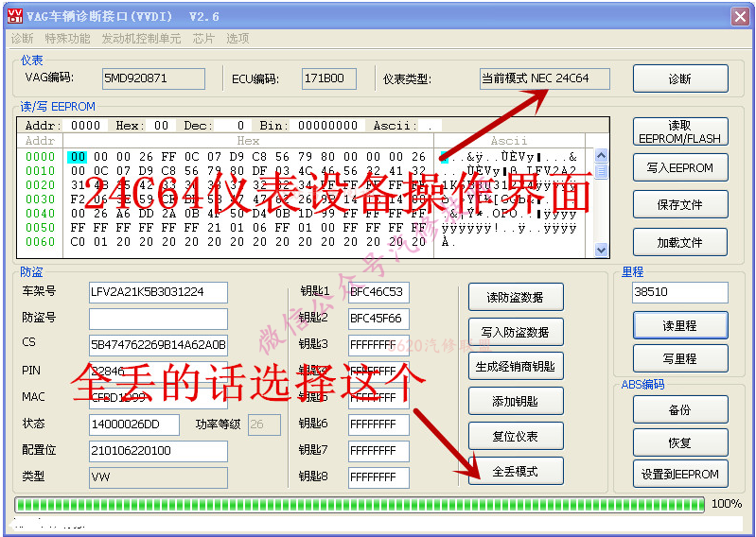Viewport: 756px width, 537px height.
Task: Click 生成经销商钥匙 button
Action: tap(516, 367)
